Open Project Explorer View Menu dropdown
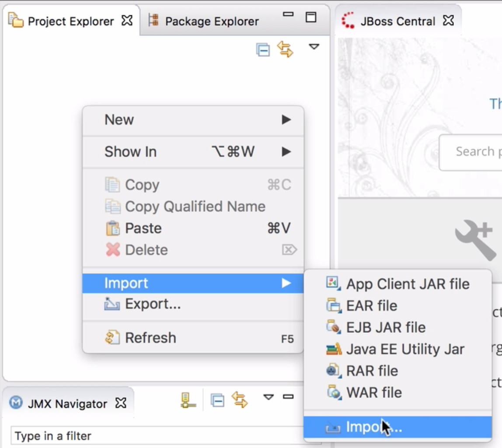This screenshot has height=448, width=502. [x=314, y=47]
